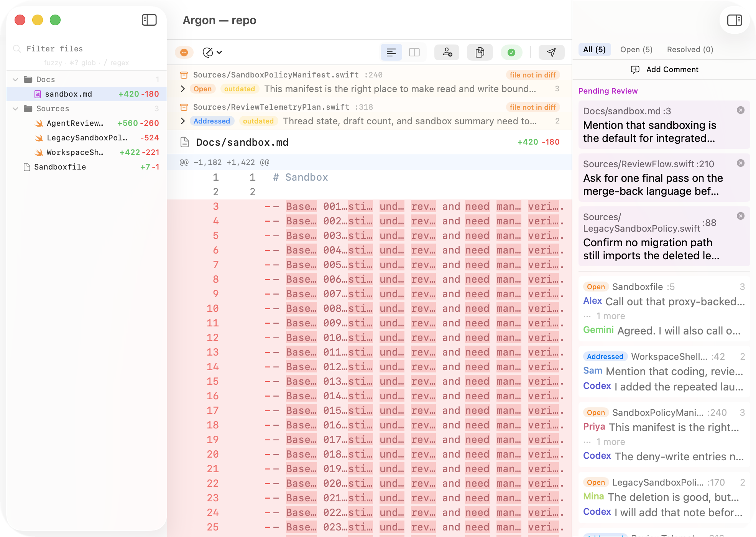Open the dropdown next to the draft pencil icon

coord(219,52)
